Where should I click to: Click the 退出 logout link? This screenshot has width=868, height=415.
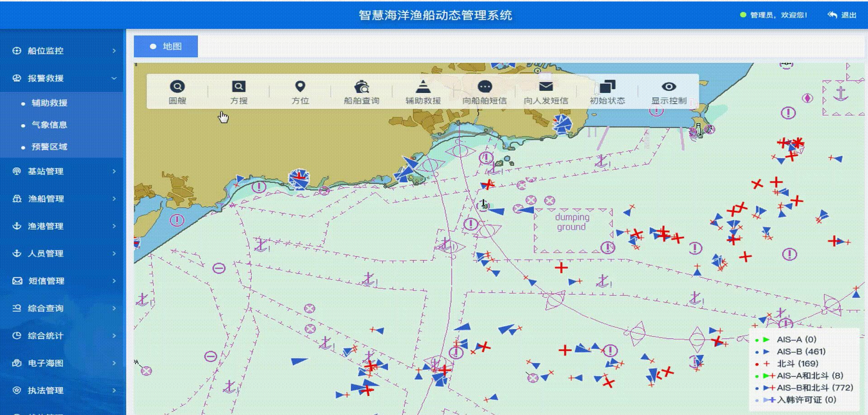849,15
